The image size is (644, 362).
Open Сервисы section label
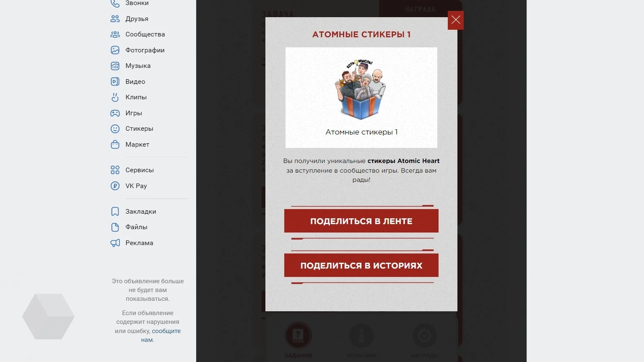point(140,170)
